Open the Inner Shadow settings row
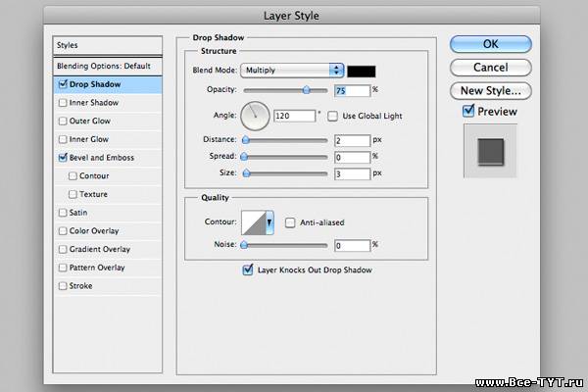Image resolution: width=588 pixels, height=392 pixels. tap(108, 102)
